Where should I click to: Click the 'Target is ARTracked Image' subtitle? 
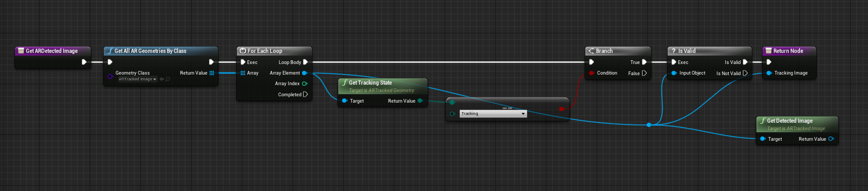coord(796,129)
